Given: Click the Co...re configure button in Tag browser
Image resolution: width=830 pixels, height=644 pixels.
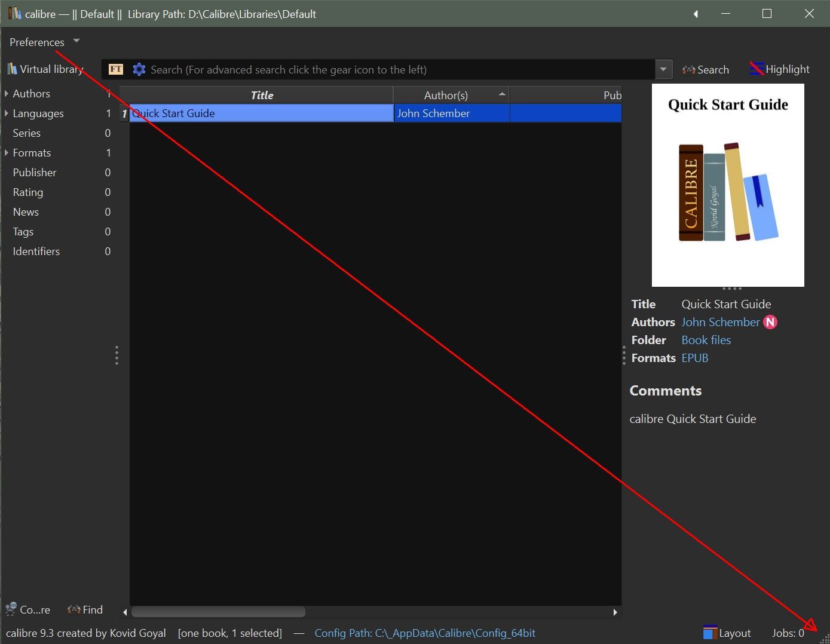Looking at the screenshot, I should (x=28, y=609).
